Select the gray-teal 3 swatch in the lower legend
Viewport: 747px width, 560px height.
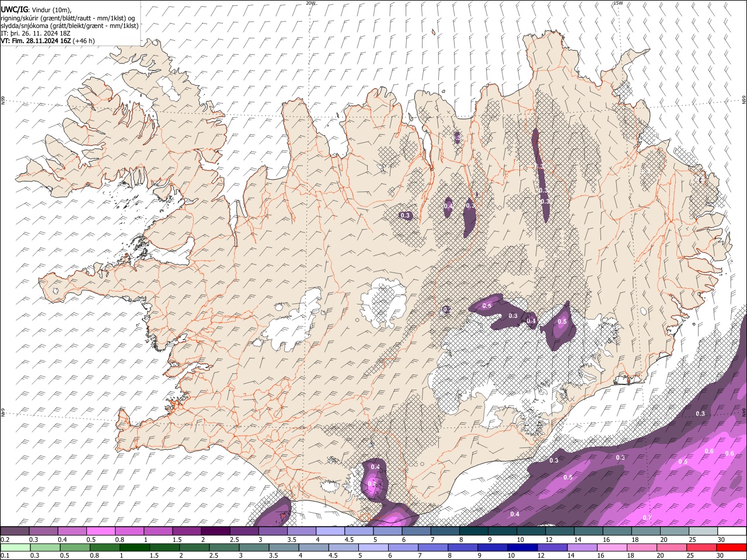(x=254, y=547)
